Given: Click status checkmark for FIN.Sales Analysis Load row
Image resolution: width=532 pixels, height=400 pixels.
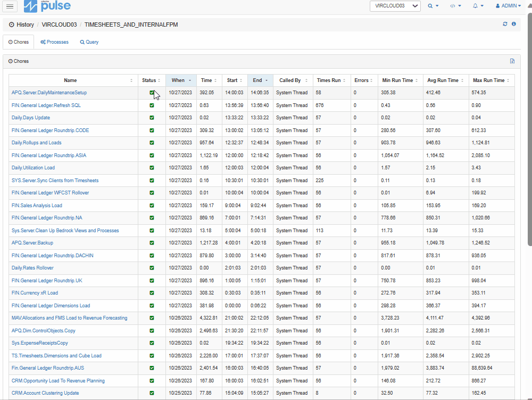Looking at the screenshot, I should 152,206.
